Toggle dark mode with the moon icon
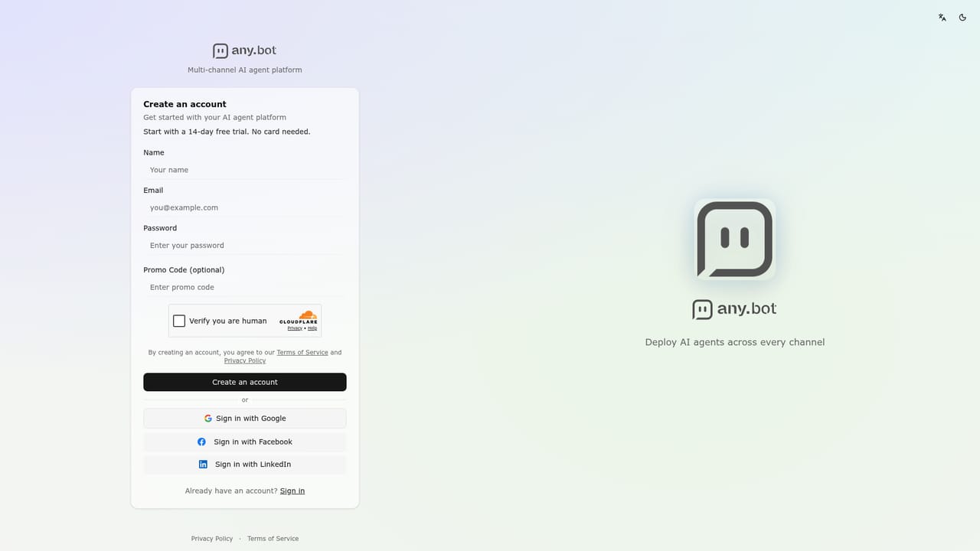Screen dimensions: 980x551 click(962, 18)
